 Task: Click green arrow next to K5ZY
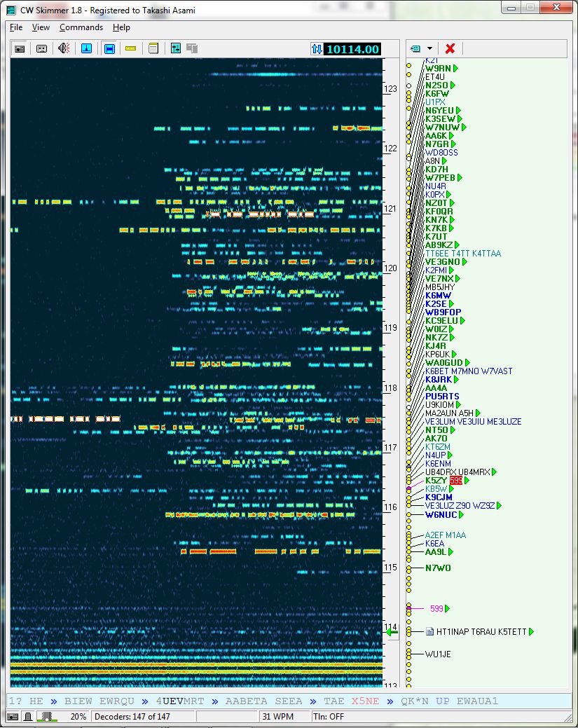click(x=467, y=481)
